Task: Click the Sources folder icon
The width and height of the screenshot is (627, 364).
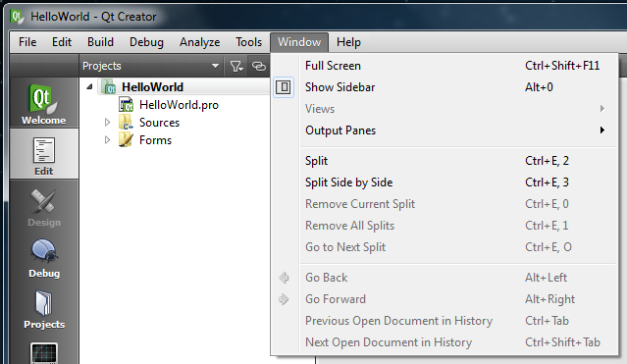Action: [x=126, y=123]
